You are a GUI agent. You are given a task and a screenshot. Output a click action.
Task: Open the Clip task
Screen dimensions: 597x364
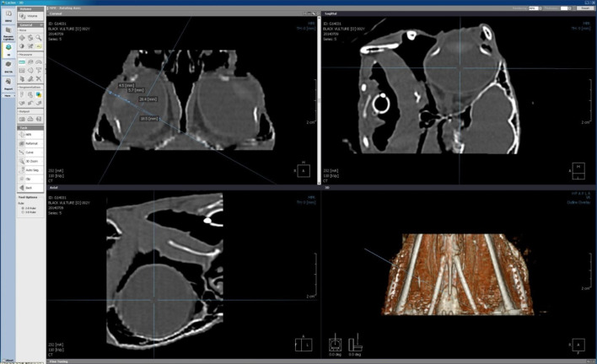tap(30, 179)
